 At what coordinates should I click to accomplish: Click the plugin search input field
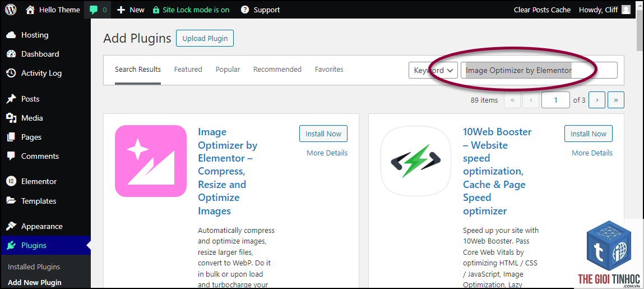(539, 70)
